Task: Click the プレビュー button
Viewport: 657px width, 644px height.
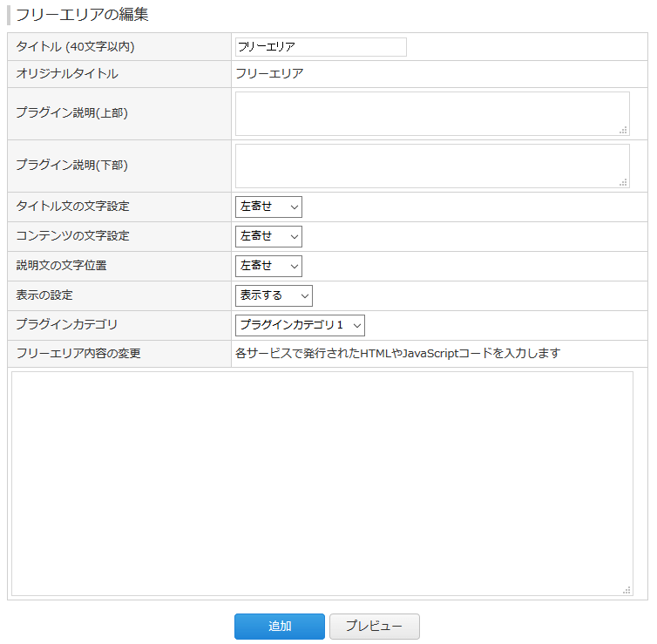Action: [374, 627]
